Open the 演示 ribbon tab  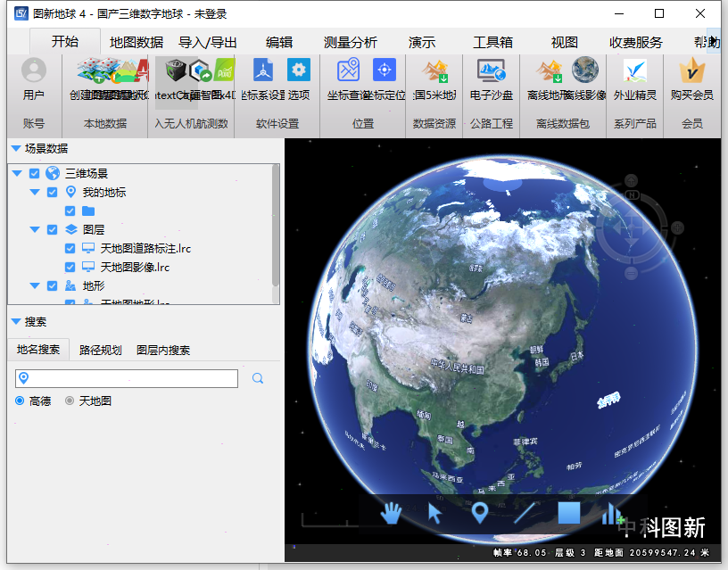pos(422,42)
